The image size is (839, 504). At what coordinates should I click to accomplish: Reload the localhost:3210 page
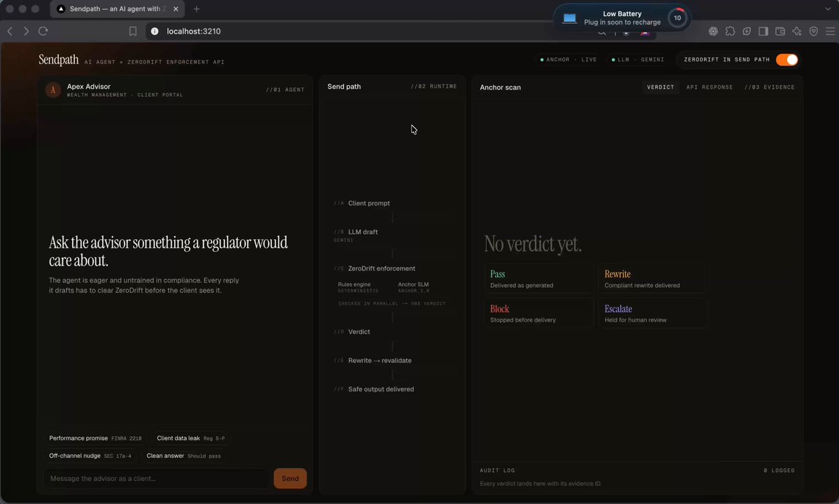coord(43,31)
